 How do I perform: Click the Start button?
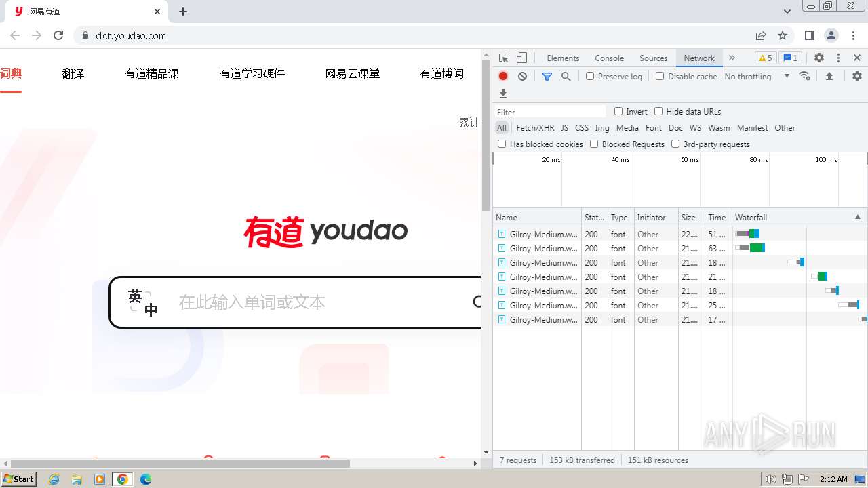click(x=18, y=479)
